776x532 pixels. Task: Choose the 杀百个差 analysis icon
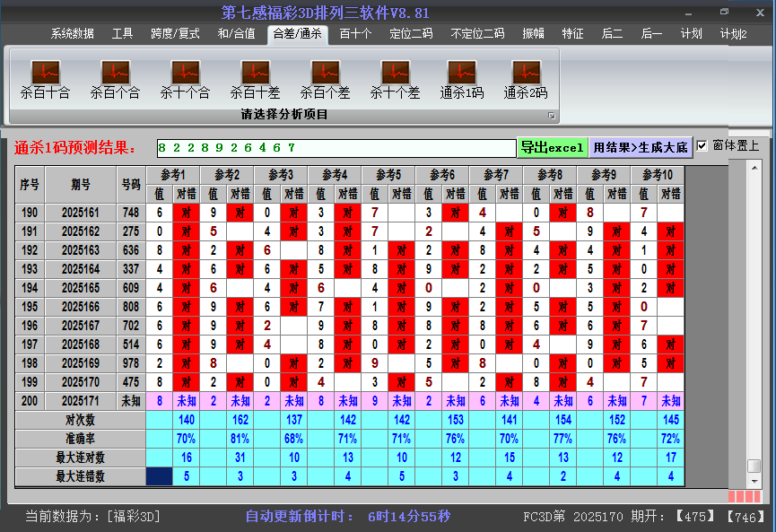click(325, 79)
